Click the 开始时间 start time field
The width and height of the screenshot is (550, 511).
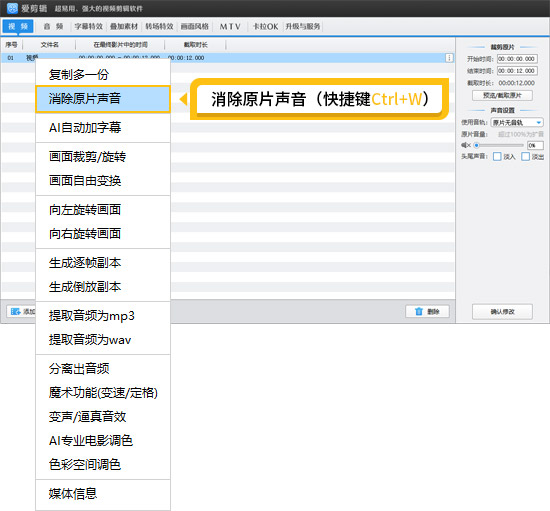pyautogui.click(x=517, y=59)
